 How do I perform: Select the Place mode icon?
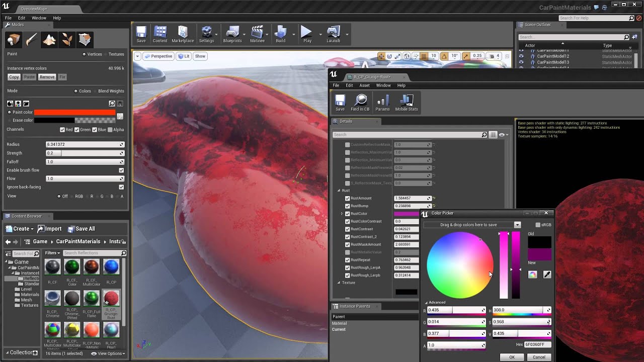[14, 40]
